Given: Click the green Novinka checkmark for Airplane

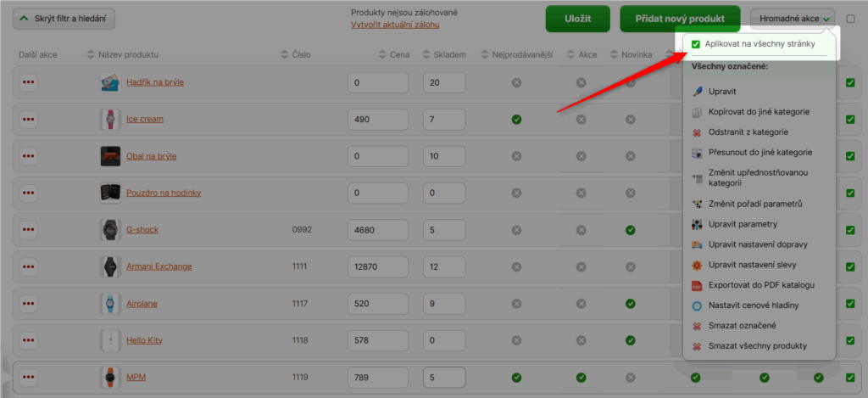Looking at the screenshot, I should [x=630, y=304].
